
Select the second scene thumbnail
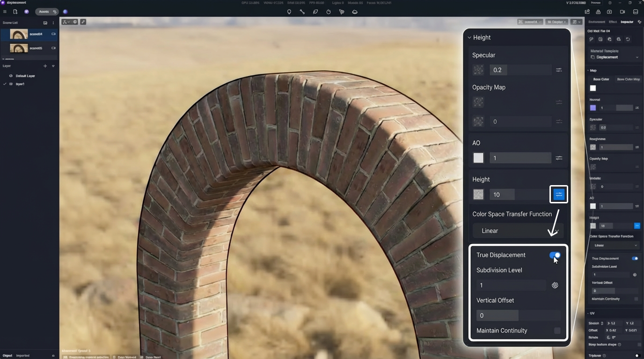point(19,48)
